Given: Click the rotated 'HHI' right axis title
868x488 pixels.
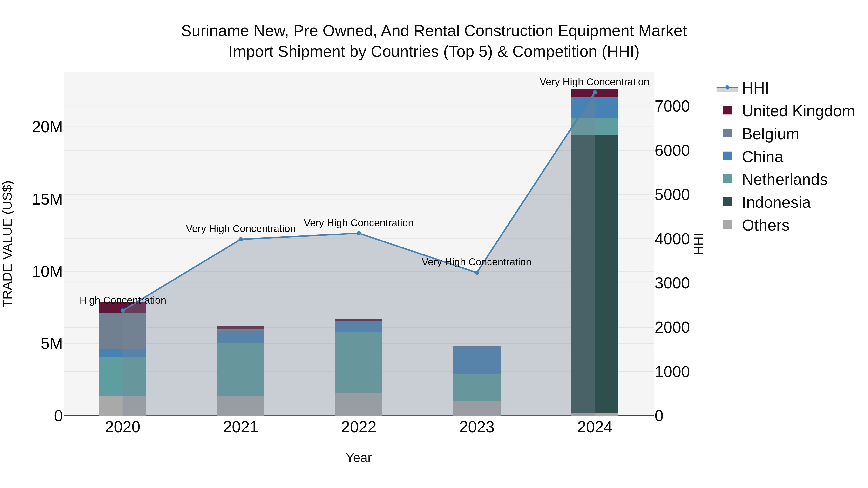Looking at the screenshot, I should tap(699, 244).
